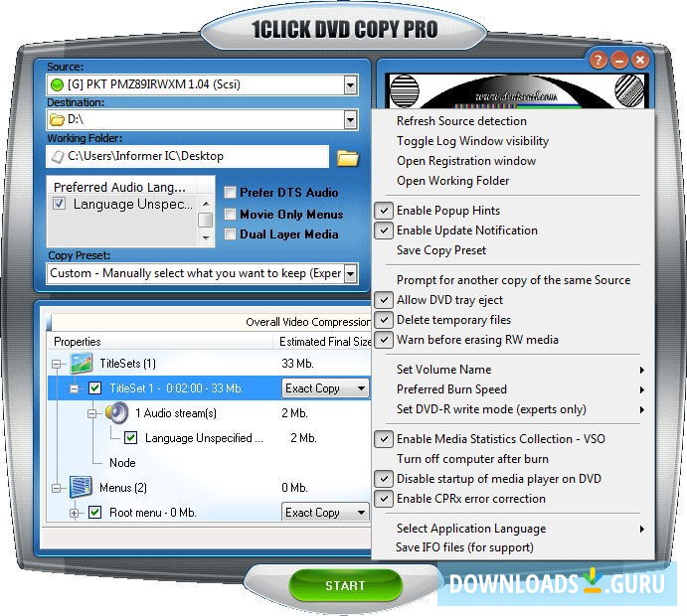Check the Dual Layer Media option
Screen dimensions: 687x616
[230, 233]
